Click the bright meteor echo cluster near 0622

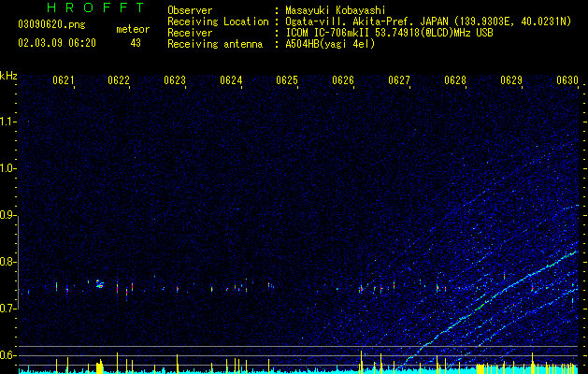(99, 284)
